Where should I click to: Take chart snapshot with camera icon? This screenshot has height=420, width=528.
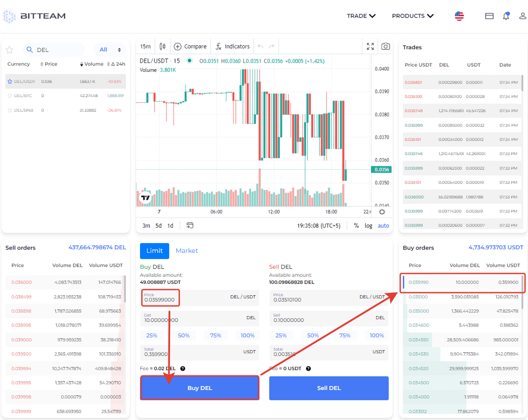385,46
